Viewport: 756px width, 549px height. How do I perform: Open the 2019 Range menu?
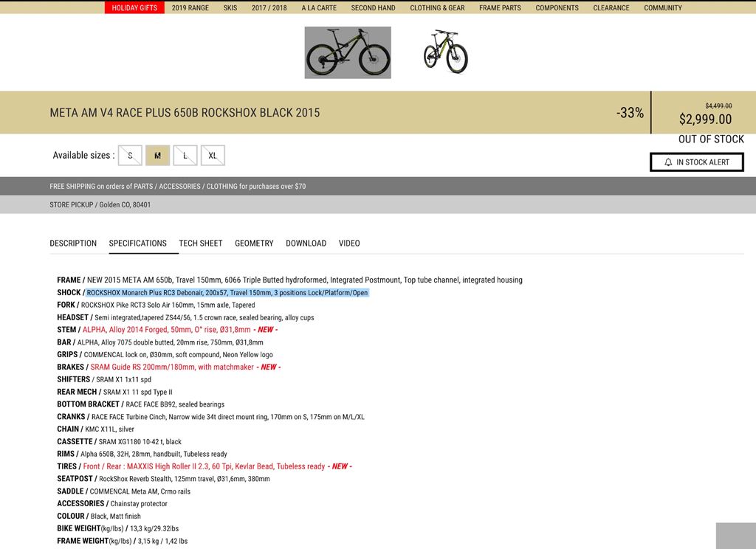190,7
